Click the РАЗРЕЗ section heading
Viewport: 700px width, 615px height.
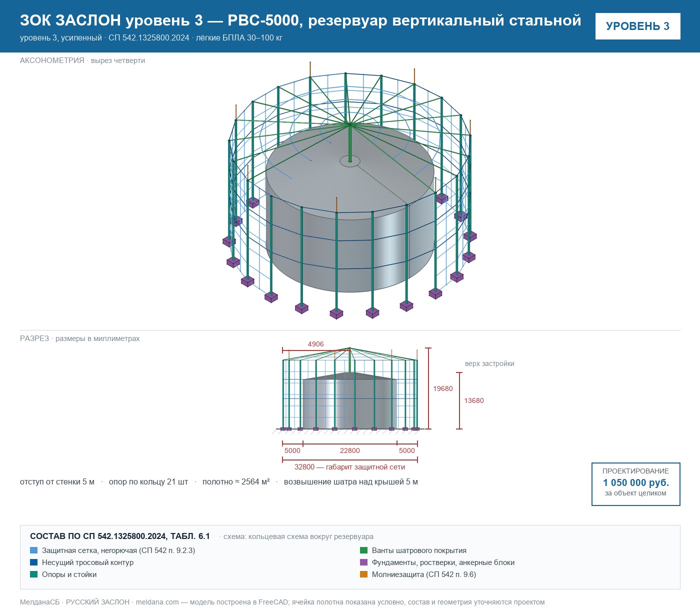34,338
